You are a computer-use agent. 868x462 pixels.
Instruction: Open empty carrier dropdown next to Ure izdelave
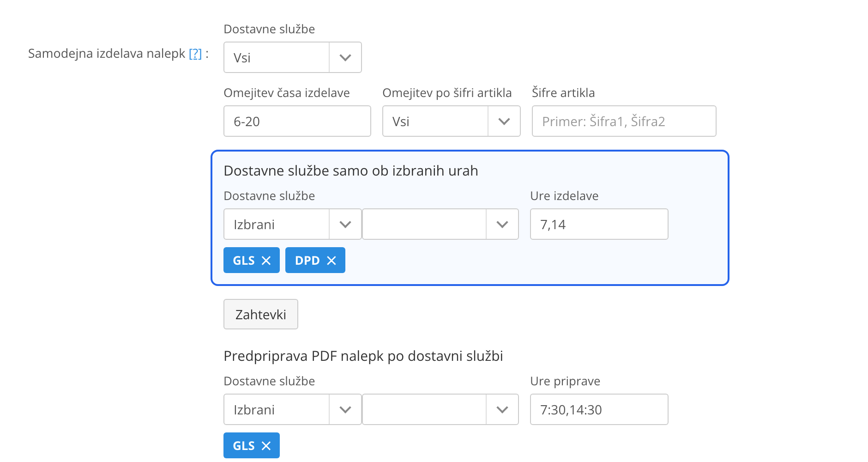[x=440, y=224]
